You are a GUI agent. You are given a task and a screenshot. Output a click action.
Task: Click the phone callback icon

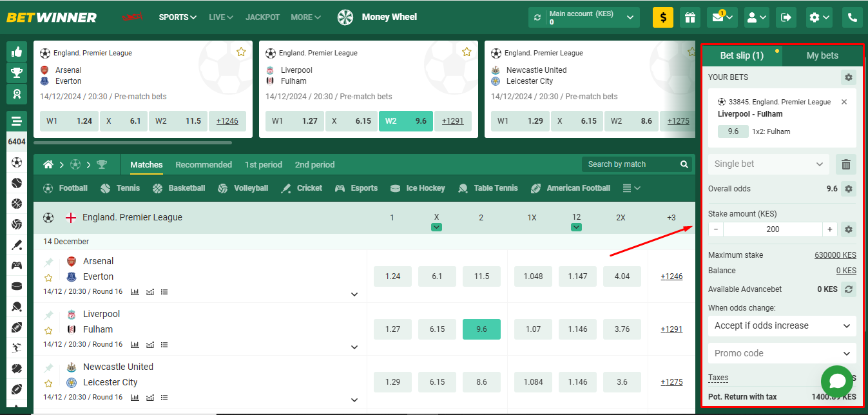point(853,17)
